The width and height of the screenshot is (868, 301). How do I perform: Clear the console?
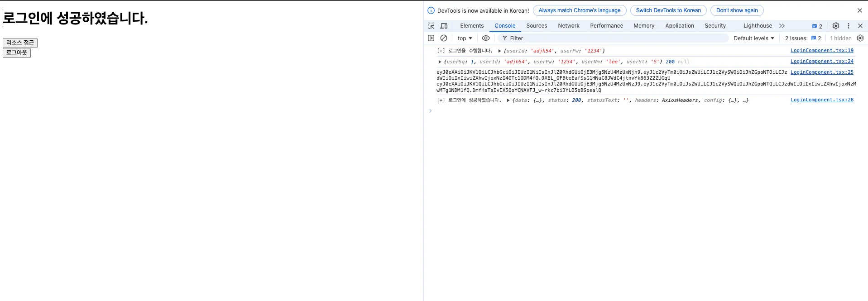coord(444,38)
